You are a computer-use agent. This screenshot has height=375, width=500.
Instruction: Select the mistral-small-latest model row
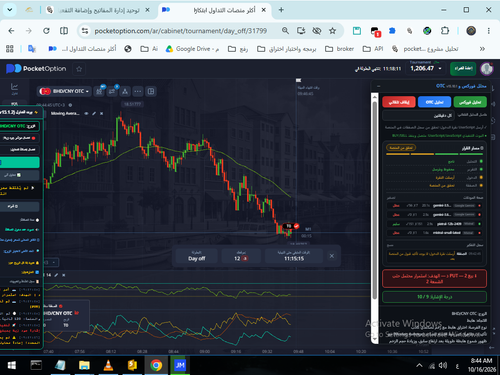pyautogui.click(x=435, y=233)
